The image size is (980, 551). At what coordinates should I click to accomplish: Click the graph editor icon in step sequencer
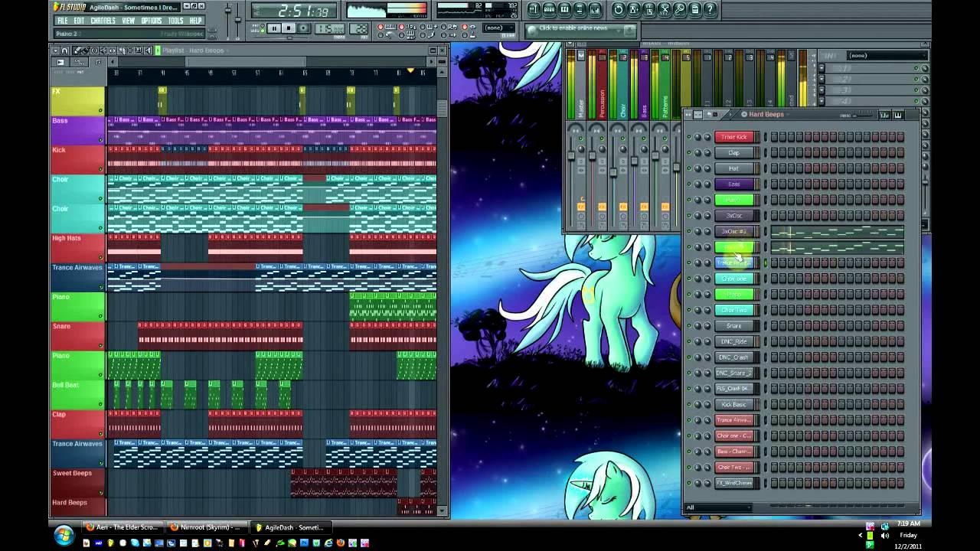[884, 115]
